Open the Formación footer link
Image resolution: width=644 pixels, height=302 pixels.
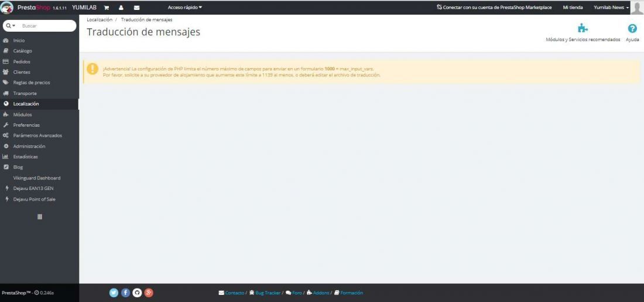[349, 293]
